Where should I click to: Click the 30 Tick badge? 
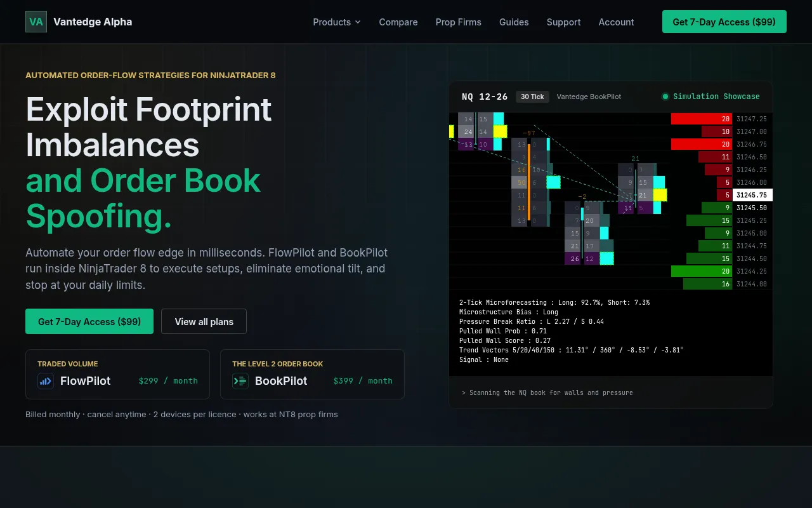[532, 97]
